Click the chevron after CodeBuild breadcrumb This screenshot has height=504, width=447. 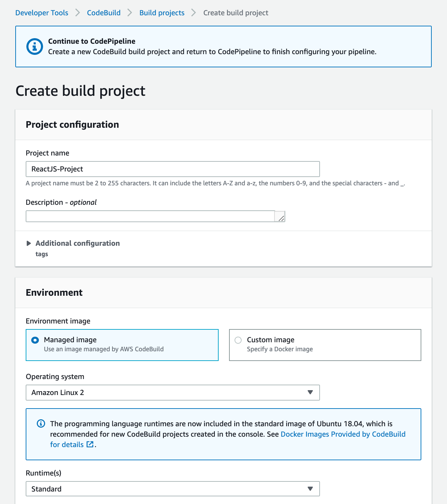pyautogui.click(x=130, y=13)
